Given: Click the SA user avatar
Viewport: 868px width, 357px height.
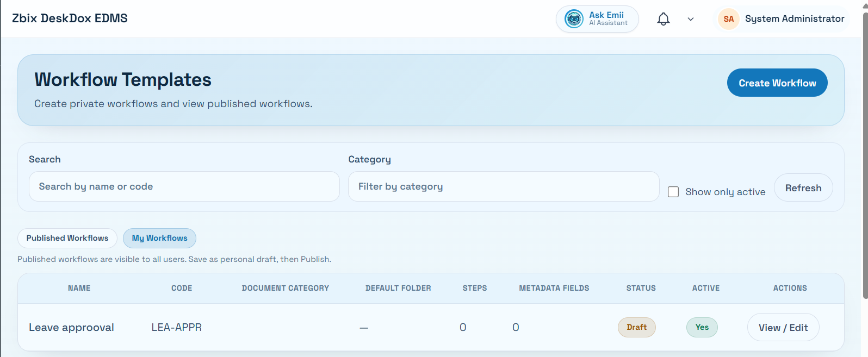Looking at the screenshot, I should pyautogui.click(x=729, y=19).
